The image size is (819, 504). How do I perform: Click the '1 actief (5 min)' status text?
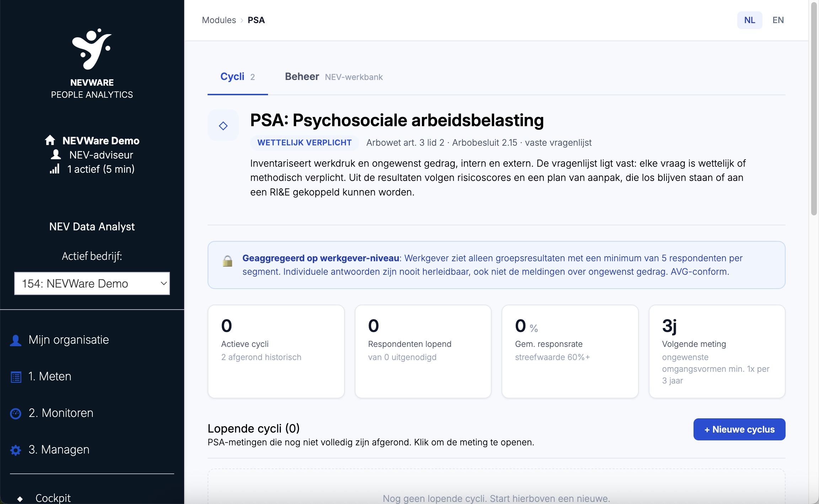point(101,169)
